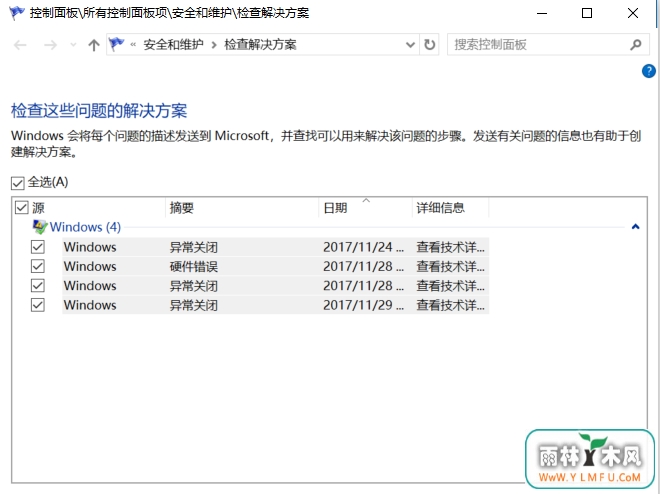Toggle the 全选(A) checkbox

click(x=18, y=183)
